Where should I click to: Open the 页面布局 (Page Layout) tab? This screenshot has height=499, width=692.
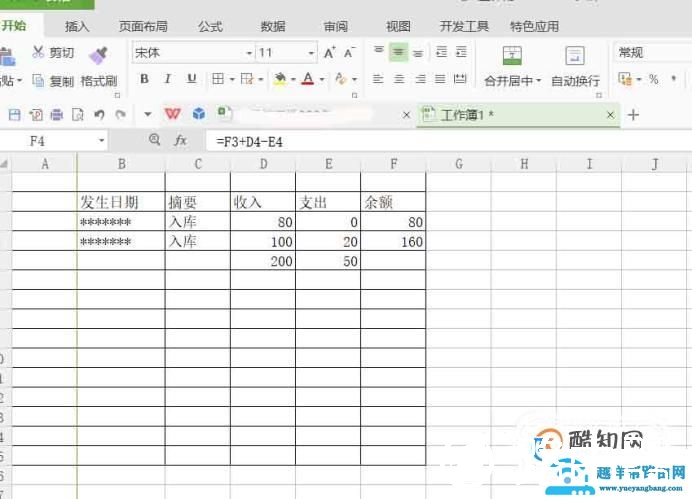[143, 26]
